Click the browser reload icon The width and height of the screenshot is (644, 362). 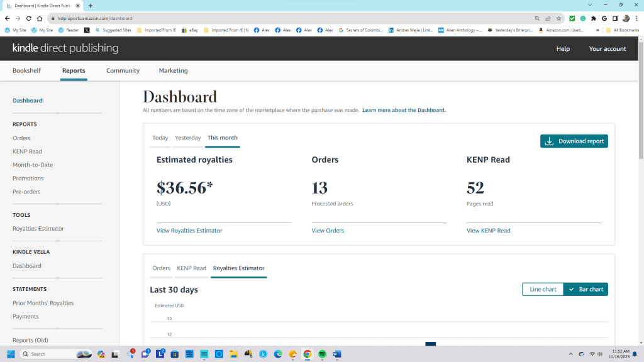(28, 19)
